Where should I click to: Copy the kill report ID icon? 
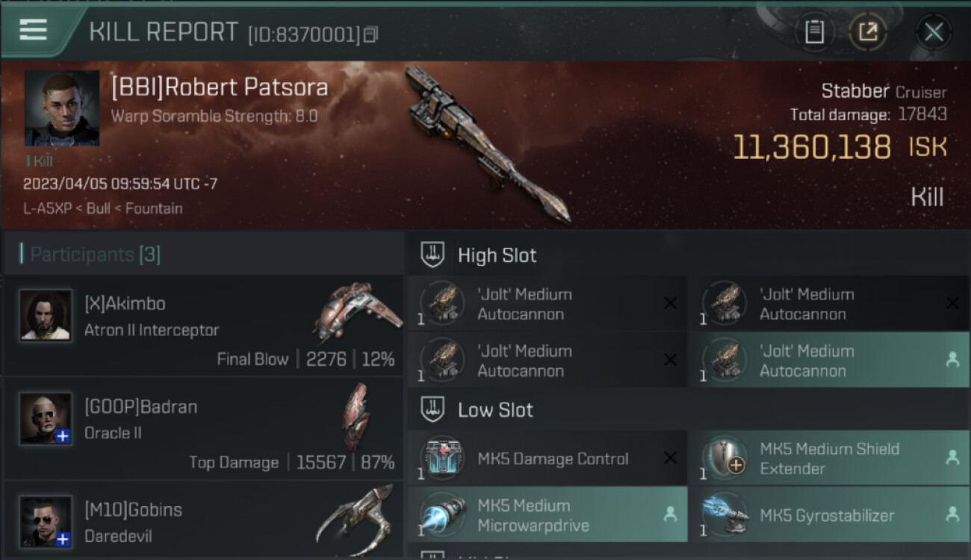(x=370, y=34)
